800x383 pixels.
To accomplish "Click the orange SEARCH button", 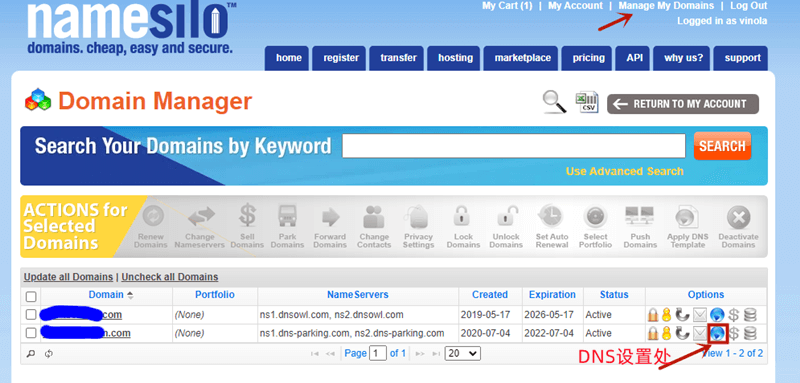I will point(722,146).
